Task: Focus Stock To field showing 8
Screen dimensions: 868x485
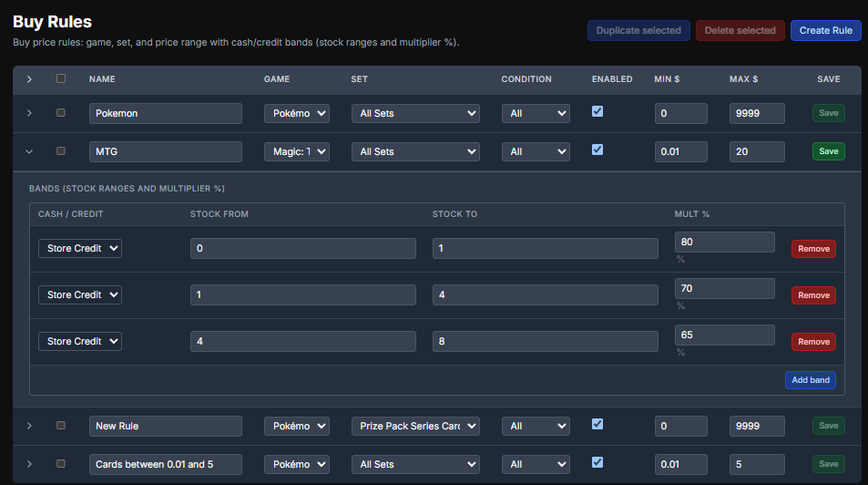Action: point(546,342)
